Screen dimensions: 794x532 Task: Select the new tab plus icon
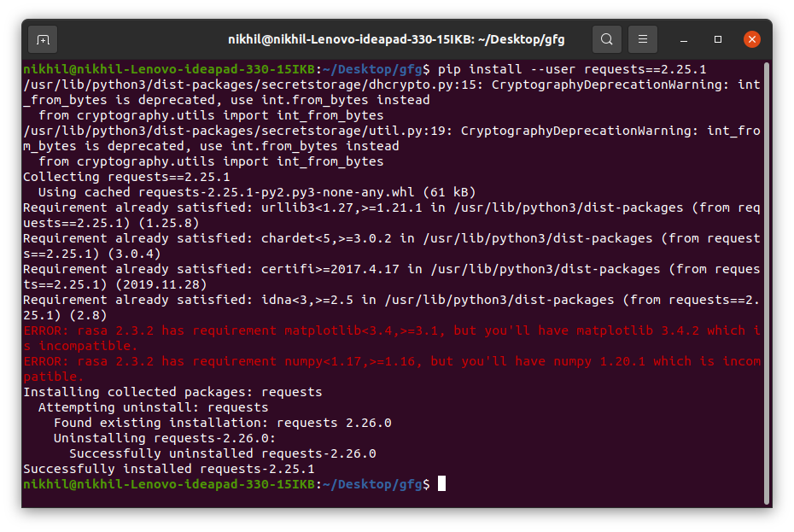[42, 39]
